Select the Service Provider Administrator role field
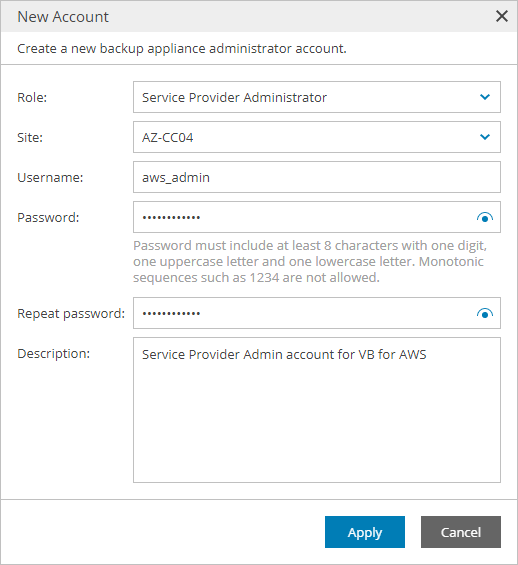Viewport: 518px width, 565px height. tap(317, 97)
